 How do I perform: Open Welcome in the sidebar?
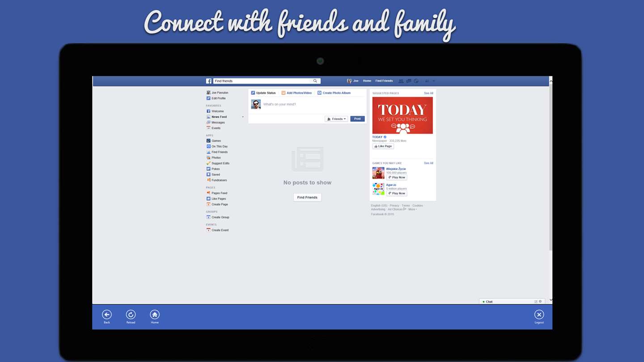tap(215, 111)
